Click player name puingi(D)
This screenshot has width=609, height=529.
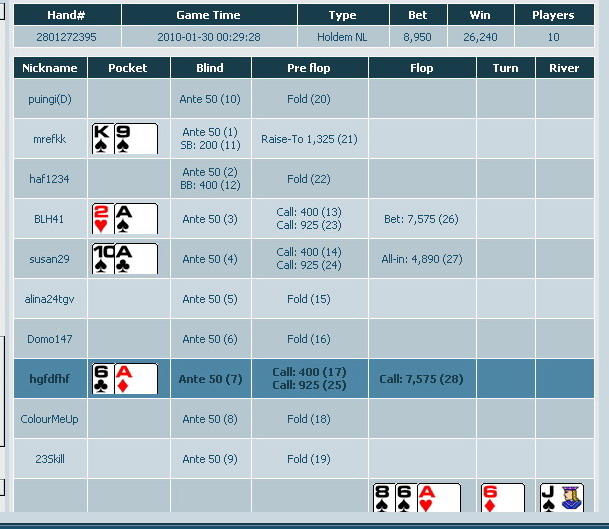pos(50,99)
